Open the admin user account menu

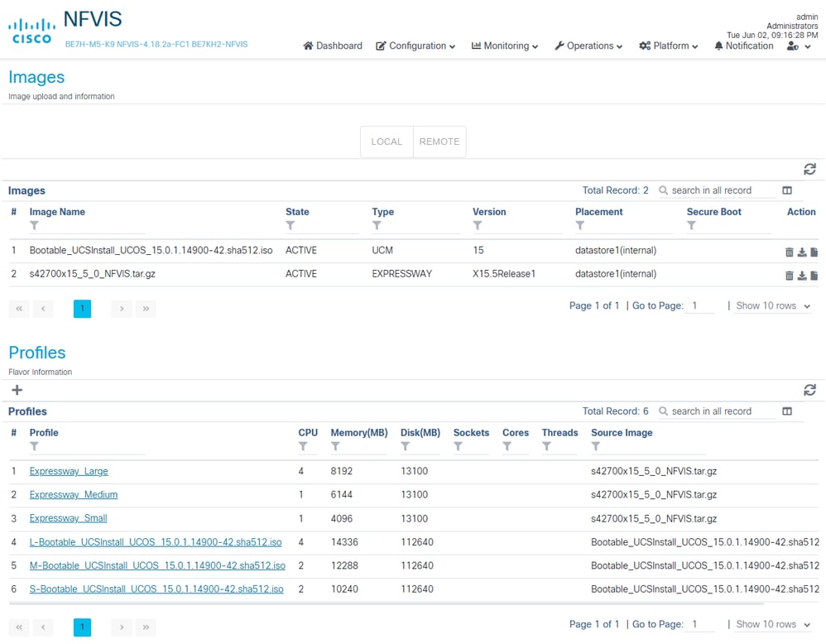click(799, 46)
